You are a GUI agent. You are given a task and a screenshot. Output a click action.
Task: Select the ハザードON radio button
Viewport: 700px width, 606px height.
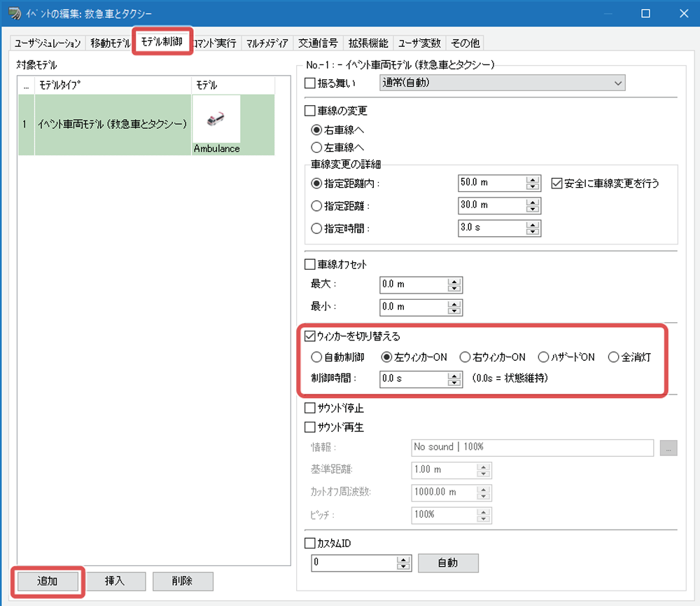pos(543,357)
